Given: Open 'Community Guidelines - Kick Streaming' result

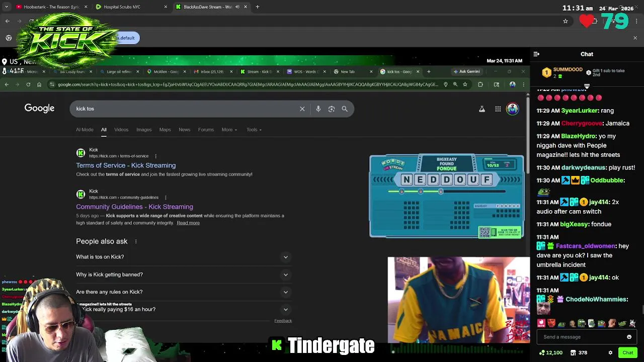Looking at the screenshot, I should point(134,207).
